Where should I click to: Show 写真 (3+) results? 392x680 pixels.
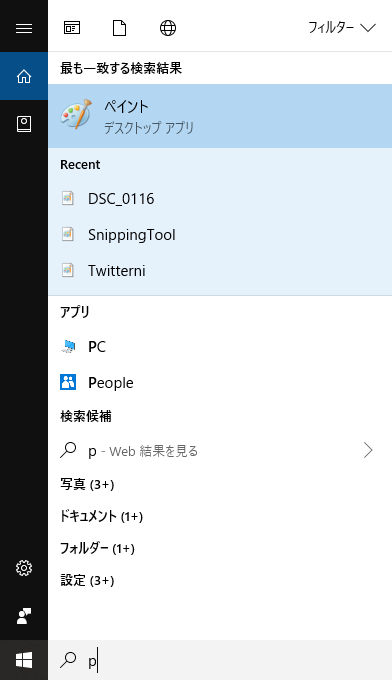tap(87, 484)
